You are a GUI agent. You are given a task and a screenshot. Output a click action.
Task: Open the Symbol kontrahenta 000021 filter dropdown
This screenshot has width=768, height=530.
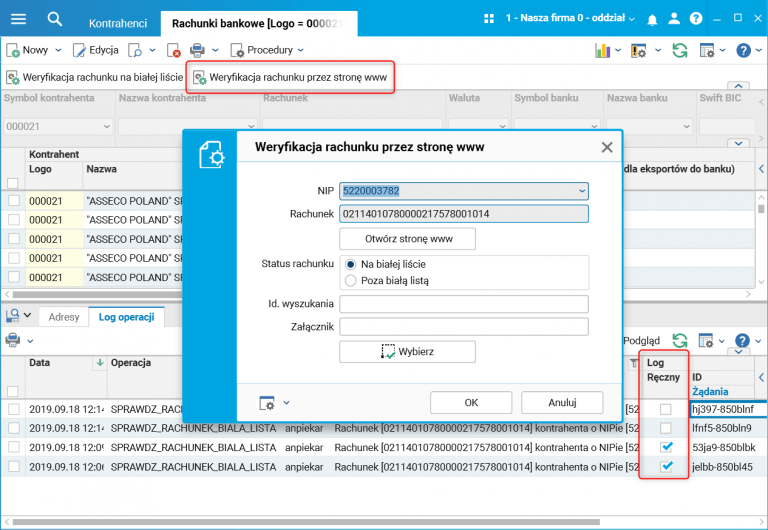pos(106,126)
